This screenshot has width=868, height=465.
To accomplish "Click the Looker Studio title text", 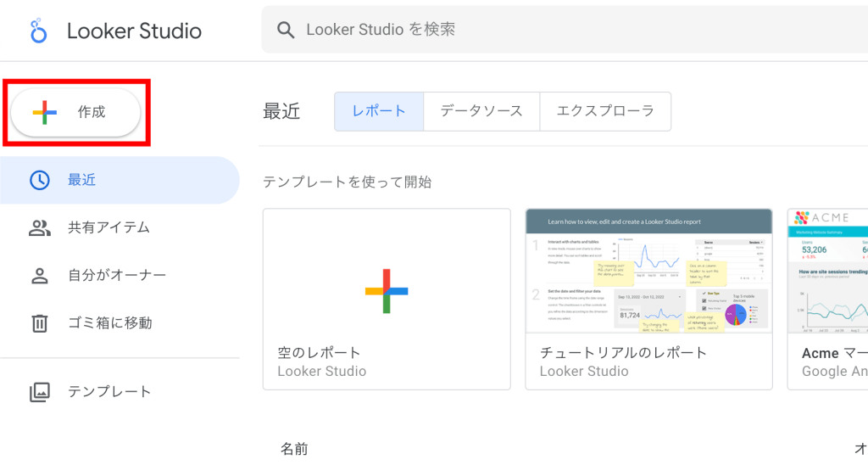I will click(135, 31).
